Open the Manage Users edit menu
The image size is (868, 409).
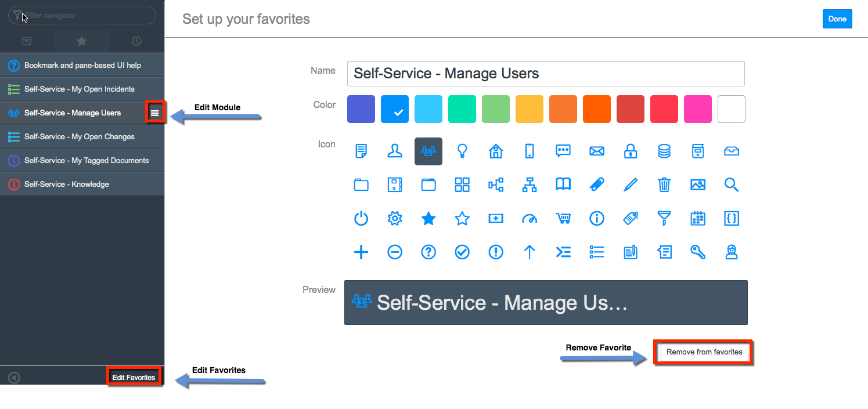[155, 113]
